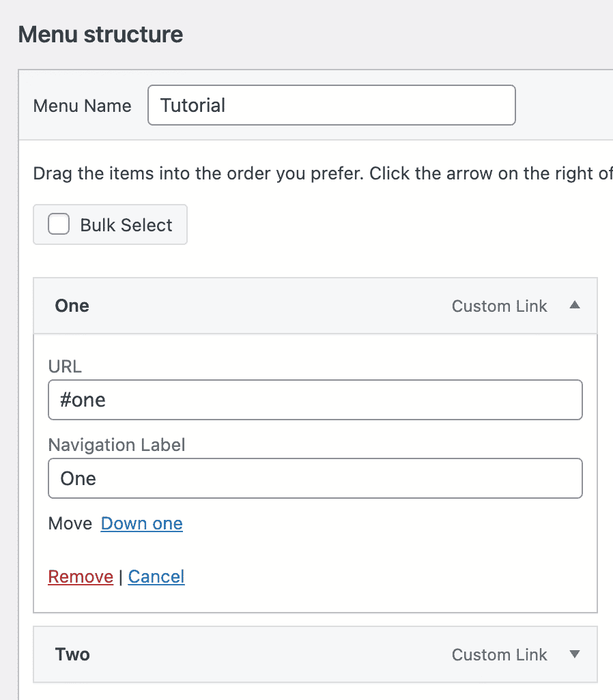The image size is (613, 700).
Task: Click the Menu structure heading
Action: [100, 34]
